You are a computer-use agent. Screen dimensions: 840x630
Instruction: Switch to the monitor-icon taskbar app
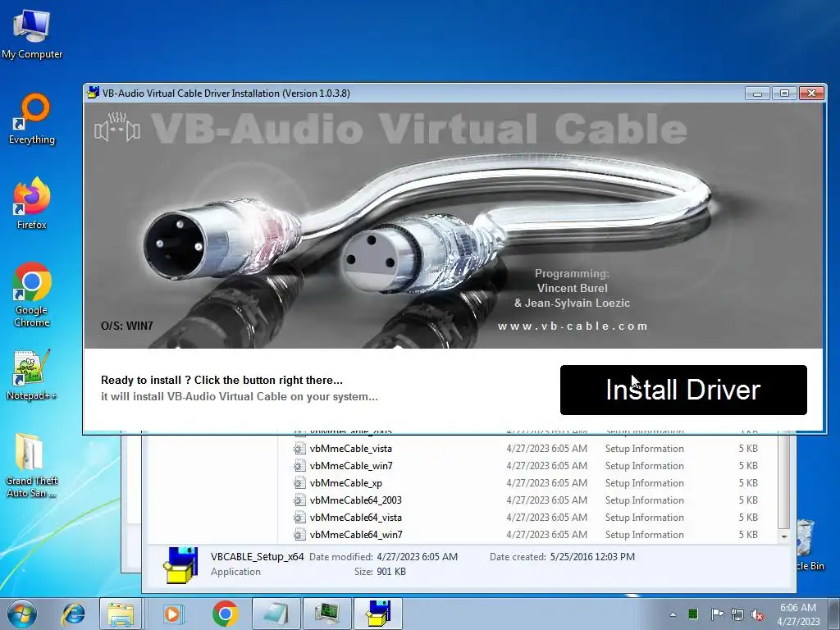[x=327, y=614]
